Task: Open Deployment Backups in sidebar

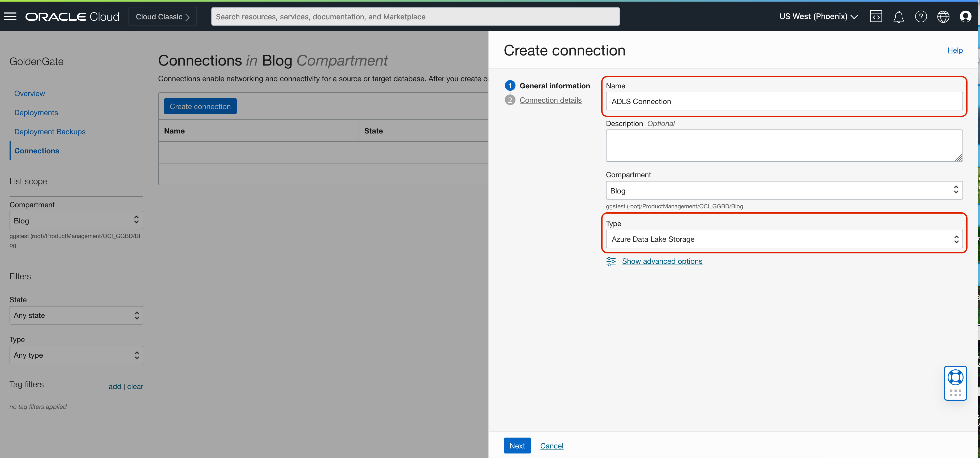Action: coord(50,132)
